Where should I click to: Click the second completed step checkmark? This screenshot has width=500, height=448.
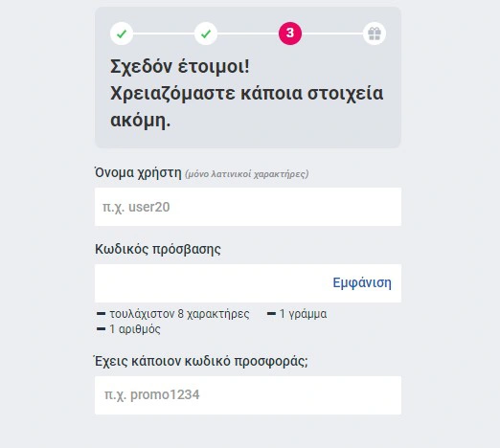pos(206,34)
